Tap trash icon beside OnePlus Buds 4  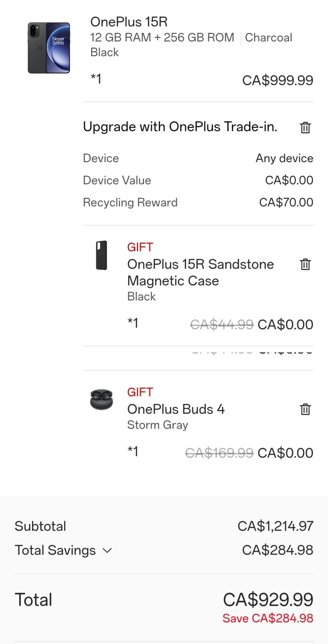(305, 409)
